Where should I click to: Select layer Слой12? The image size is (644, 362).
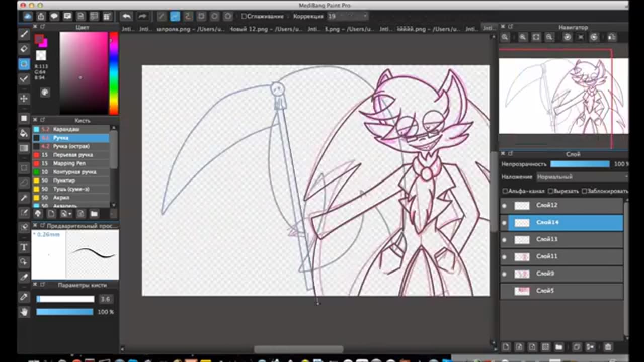pos(562,205)
